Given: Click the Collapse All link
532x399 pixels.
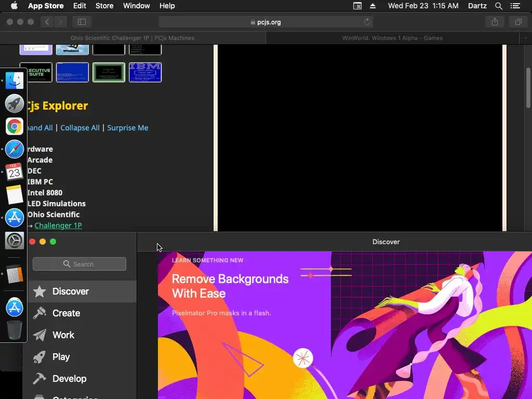Looking at the screenshot, I should pos(80,128).
